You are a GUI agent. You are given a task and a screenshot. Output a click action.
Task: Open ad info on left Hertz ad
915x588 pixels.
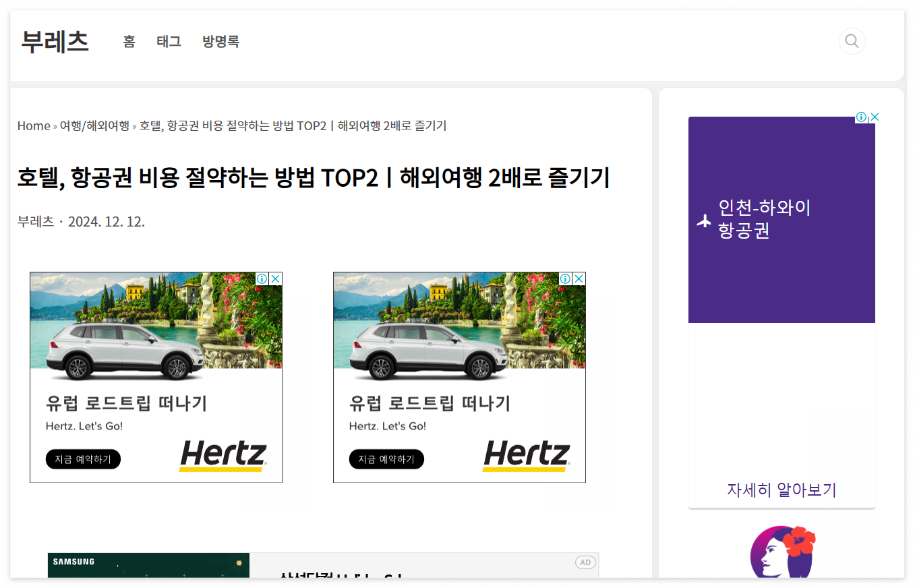pos(262,278)
